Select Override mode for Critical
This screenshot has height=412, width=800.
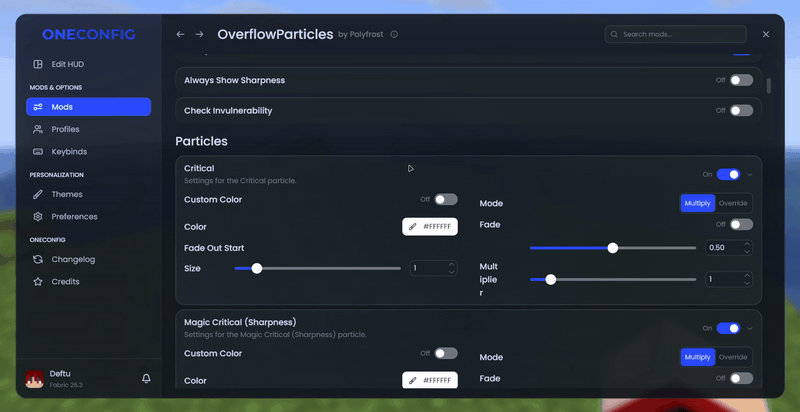pos(733,203)
